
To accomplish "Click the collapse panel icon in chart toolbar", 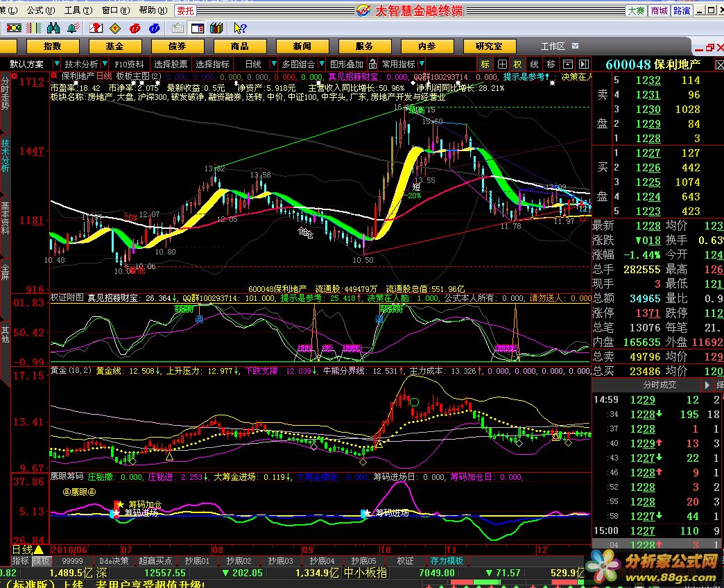I will 568,64.
